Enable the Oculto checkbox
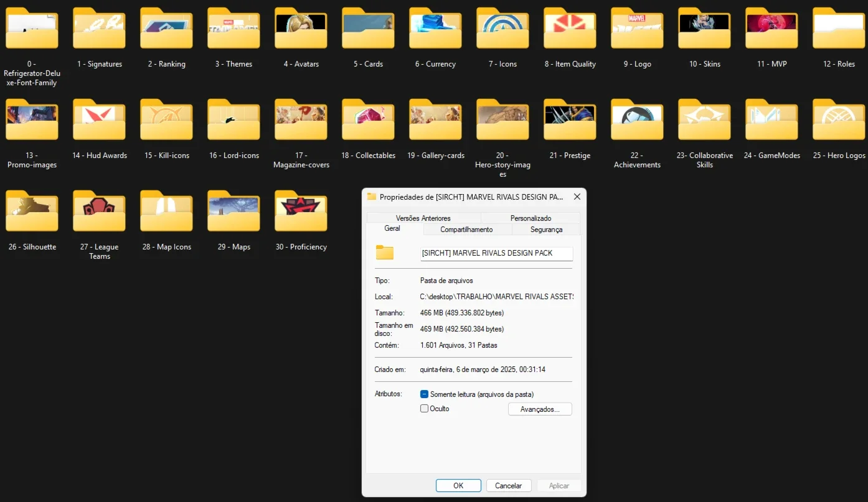868x502 pixels. tap(424, 409)
